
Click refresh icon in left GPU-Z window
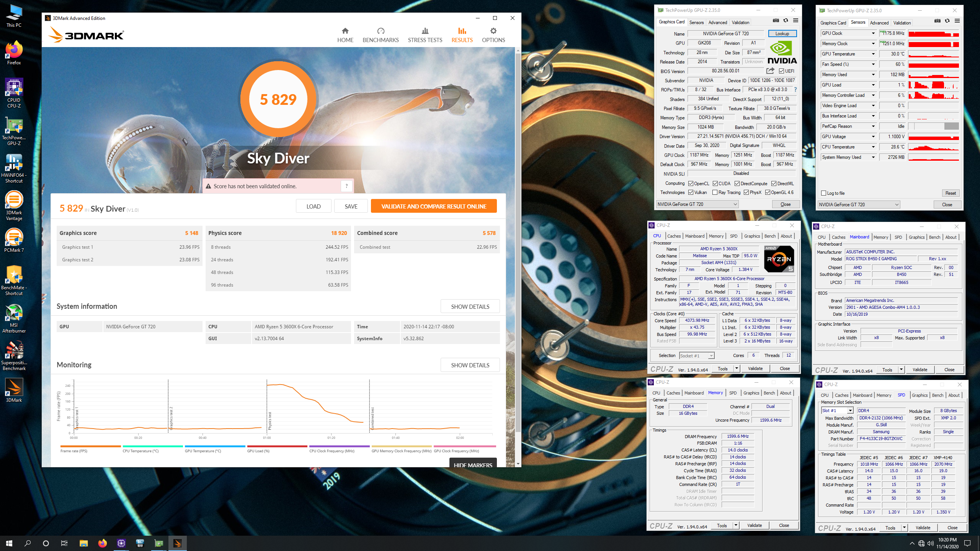point(786,21)
